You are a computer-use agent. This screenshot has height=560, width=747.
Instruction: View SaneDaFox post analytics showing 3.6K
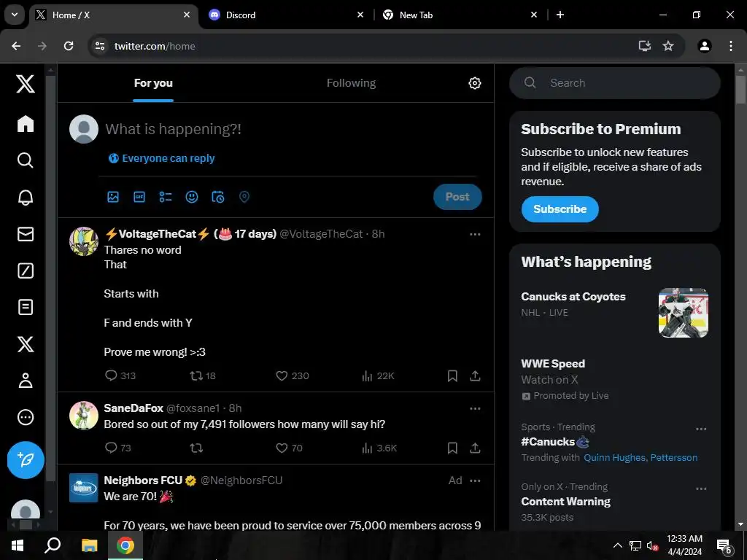[379, 448]
